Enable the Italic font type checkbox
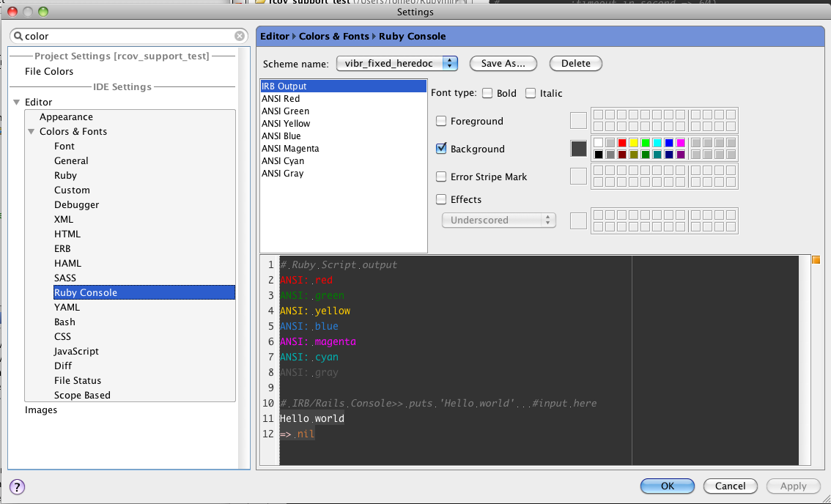 (x=531, y=93)
